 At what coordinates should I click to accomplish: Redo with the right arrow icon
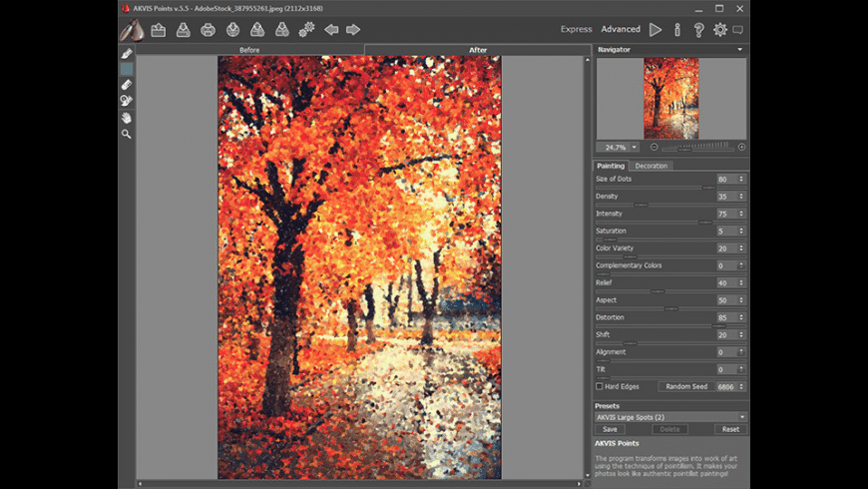coord(352,29)
